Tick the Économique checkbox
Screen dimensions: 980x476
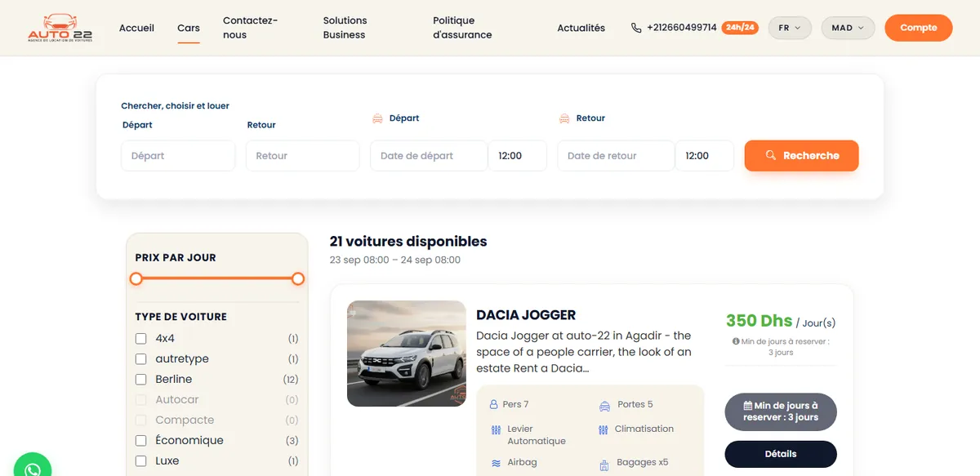(140, 441)
